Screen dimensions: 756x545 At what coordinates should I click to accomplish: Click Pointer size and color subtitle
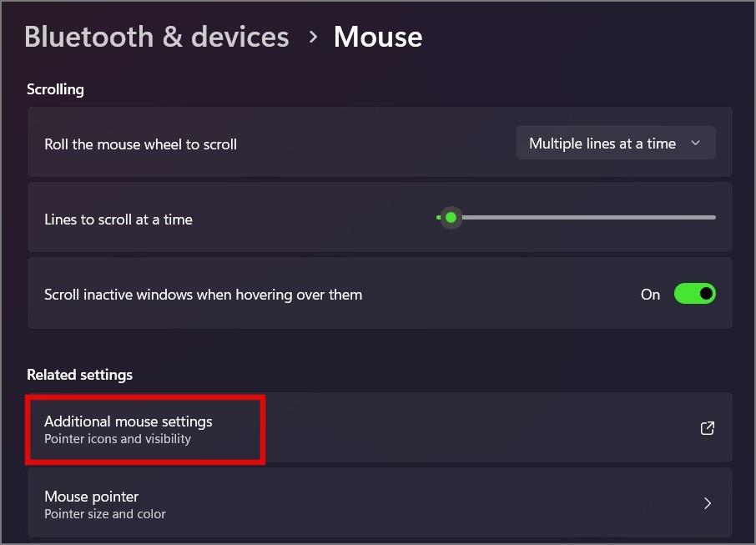pos(104,514)
